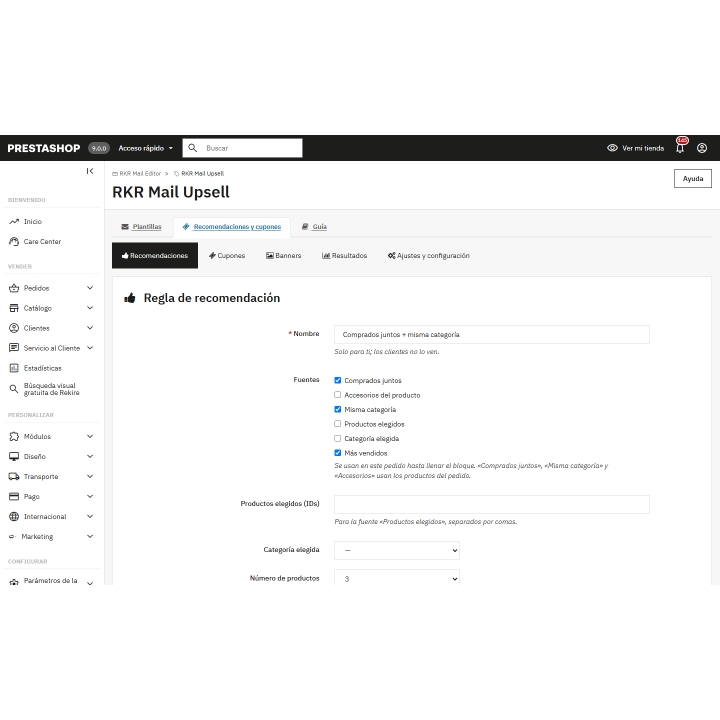Click the Inicio trending icon

(14, 221)
